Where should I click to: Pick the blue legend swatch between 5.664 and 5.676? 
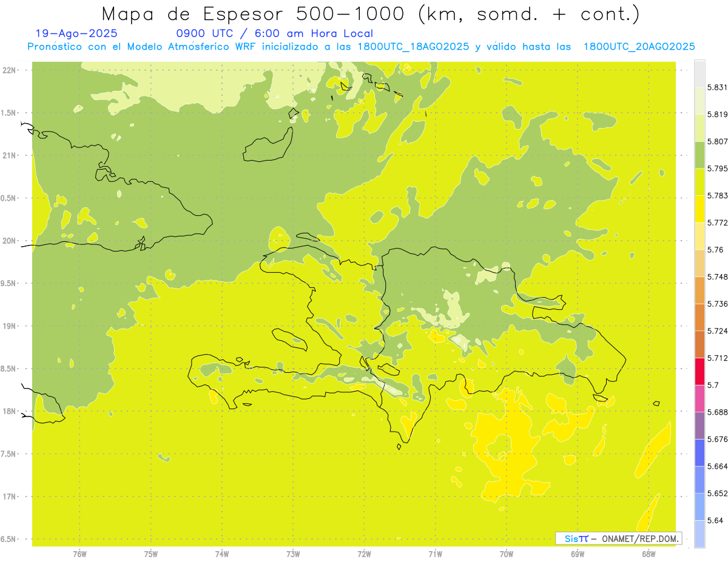(x=699, y=453)
